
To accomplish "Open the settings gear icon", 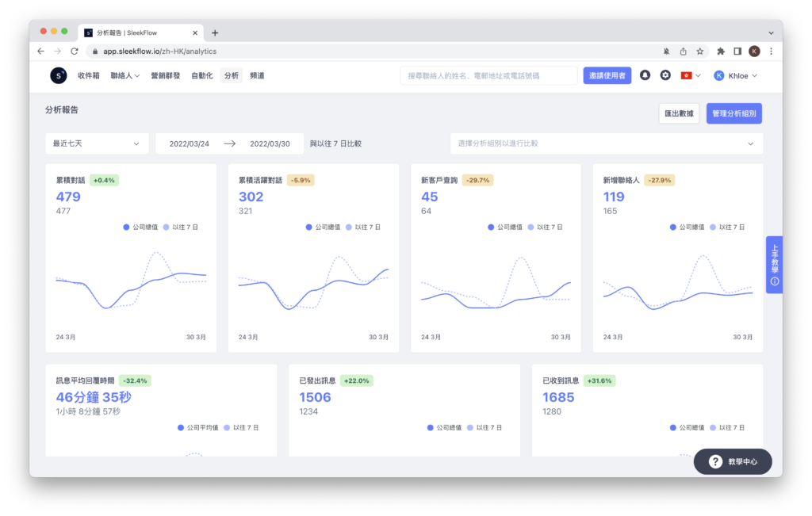I will coord(665,75).
